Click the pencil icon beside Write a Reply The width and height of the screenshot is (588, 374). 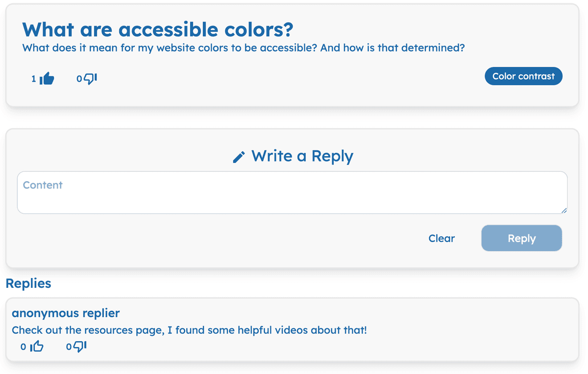coord(239,157)
